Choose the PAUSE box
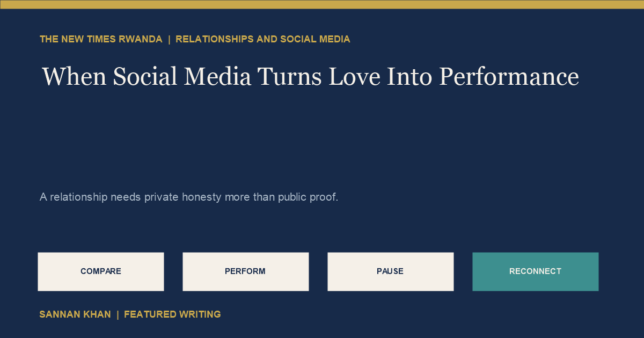Image resolution: width=644 pixels, height=338 pixels. pyautogui.click(x=391, y=271)
